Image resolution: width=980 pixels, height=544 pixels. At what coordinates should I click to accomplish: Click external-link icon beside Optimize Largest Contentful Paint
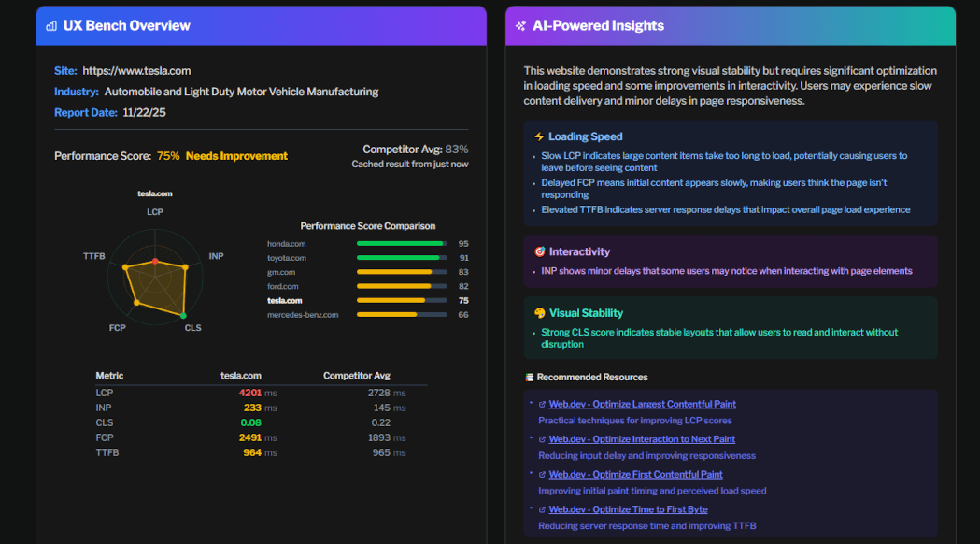542,404
